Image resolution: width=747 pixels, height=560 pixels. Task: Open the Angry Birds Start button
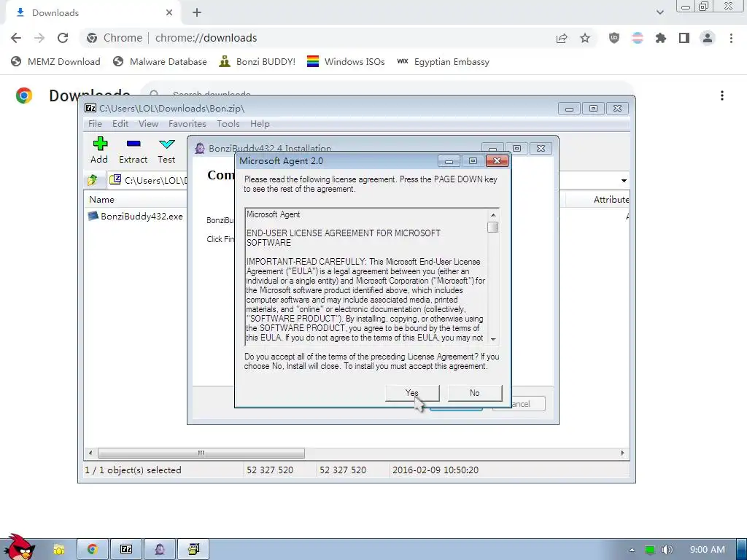[19, 548]
